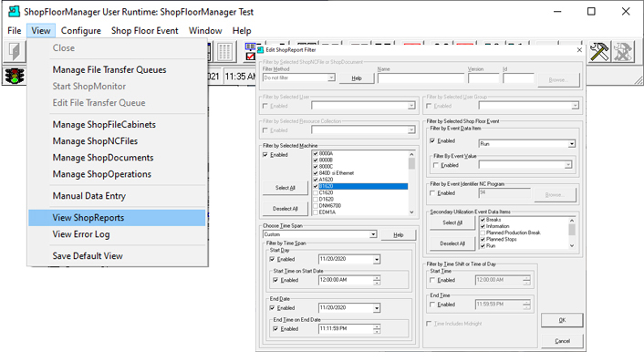Click the Name input field

pyautogui.click(x=421, y=78)
